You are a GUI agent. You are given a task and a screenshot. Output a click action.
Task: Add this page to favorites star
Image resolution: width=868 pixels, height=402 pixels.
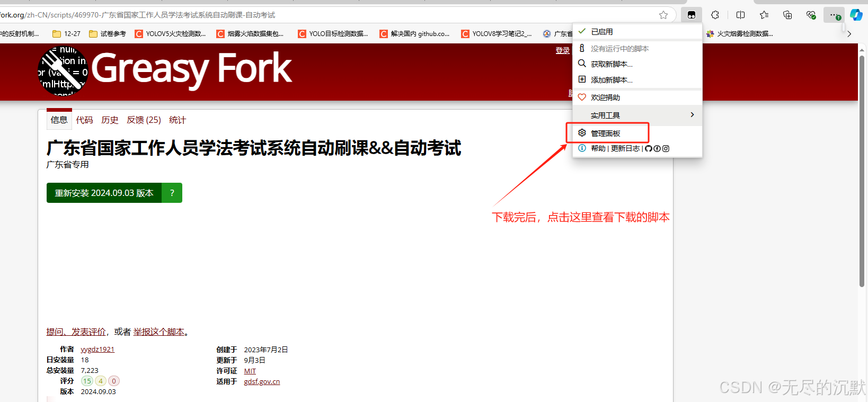coord(663,15)
